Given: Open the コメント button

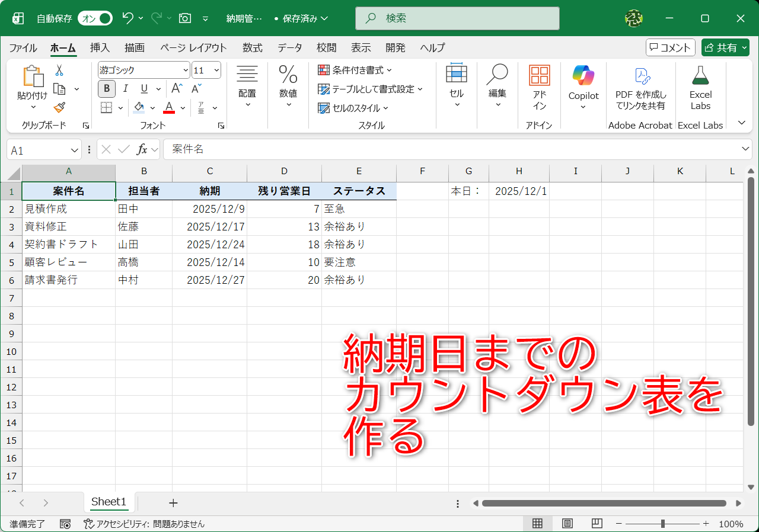Looking at the screenshot, I should (670, 47).
